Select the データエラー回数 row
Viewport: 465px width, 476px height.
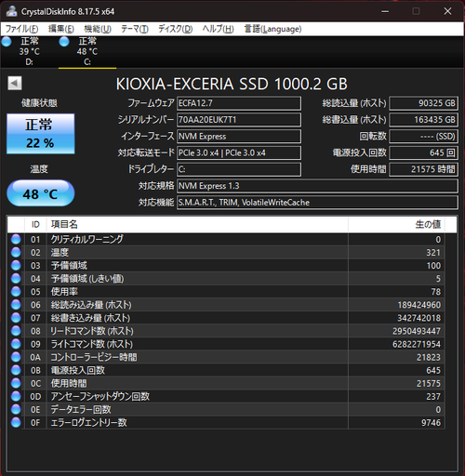click(226, 409)
